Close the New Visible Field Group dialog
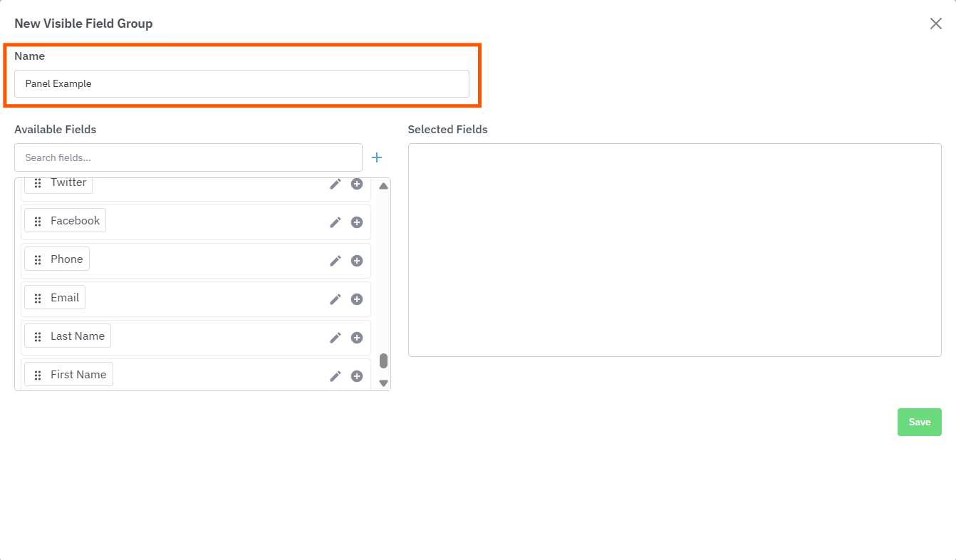 (935, 24)
